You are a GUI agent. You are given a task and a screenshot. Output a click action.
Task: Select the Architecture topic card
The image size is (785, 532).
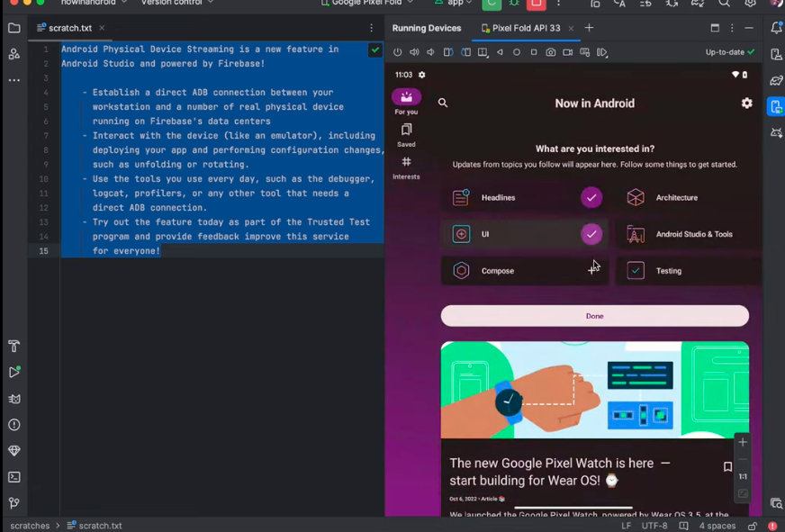coord(689,197)
